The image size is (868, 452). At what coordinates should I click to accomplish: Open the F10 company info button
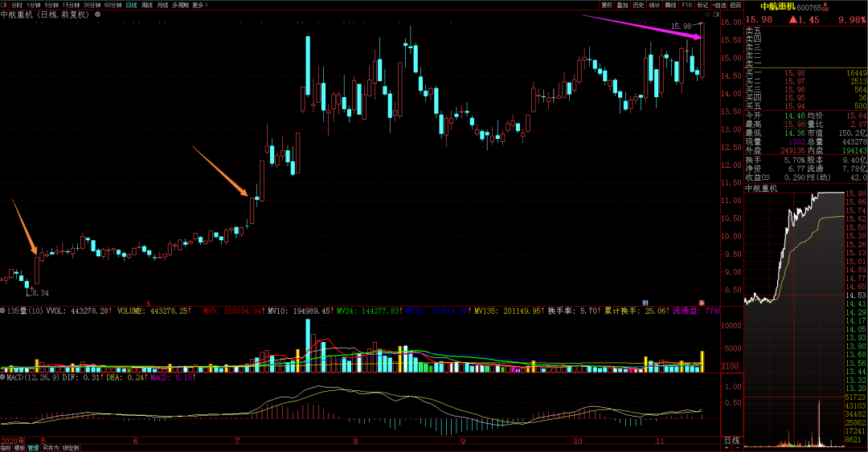point(687,5)
